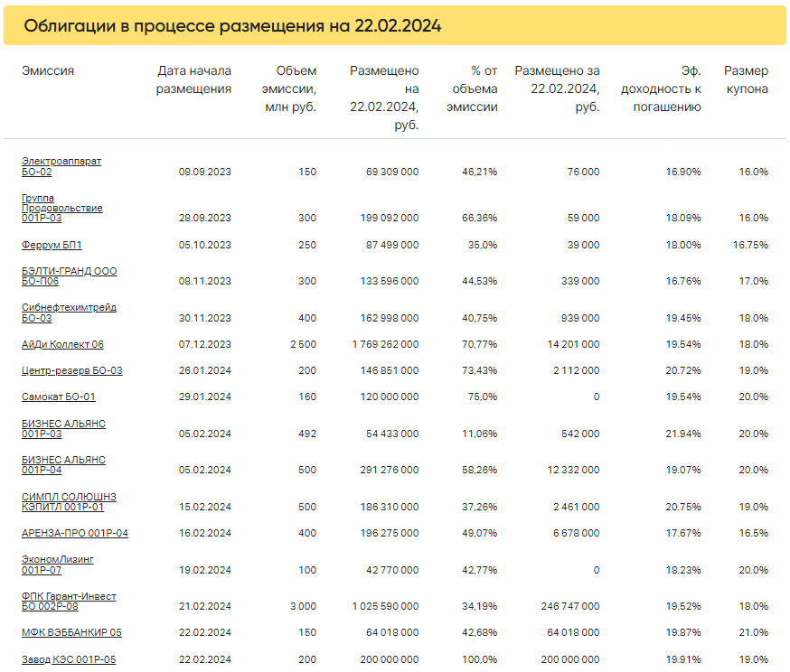Viewport: 790px width, 672px height.
Task: Click the Объем эмиссии, млн руб. header
Action: (288, 89)
